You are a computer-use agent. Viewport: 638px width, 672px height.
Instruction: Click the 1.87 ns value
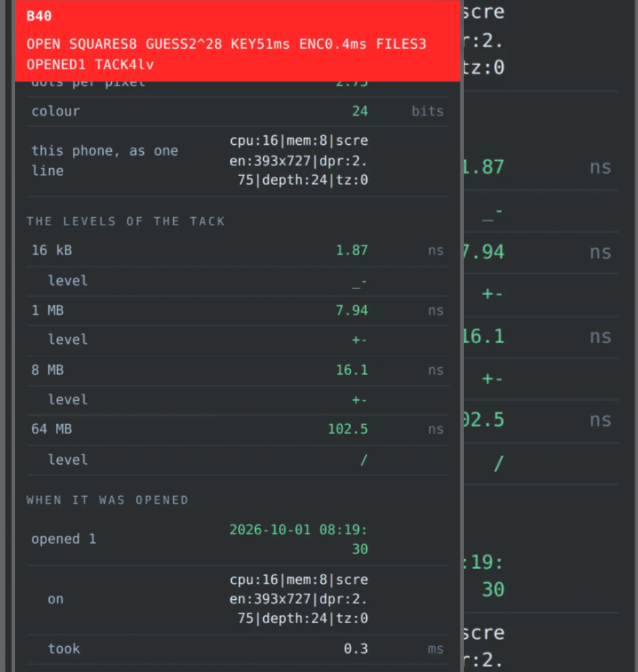click(x=351, y=251)
